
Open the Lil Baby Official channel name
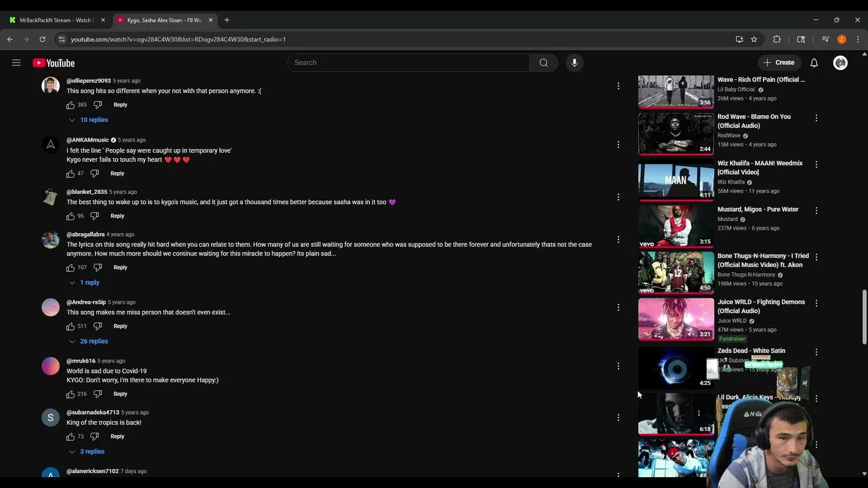tap(736, 89)
